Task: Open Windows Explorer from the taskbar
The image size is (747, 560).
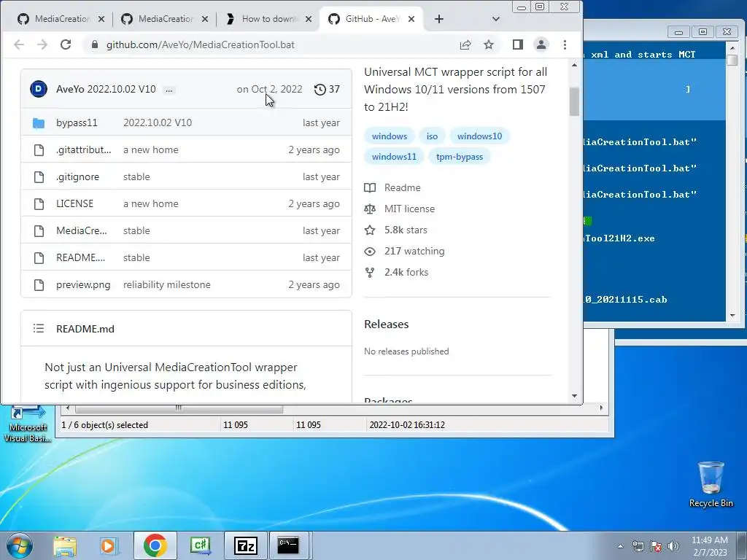Action: point(65,545)
